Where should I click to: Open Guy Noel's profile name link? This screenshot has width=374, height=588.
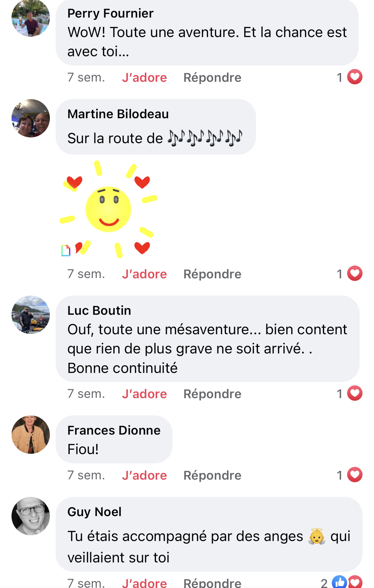[94, 512]
